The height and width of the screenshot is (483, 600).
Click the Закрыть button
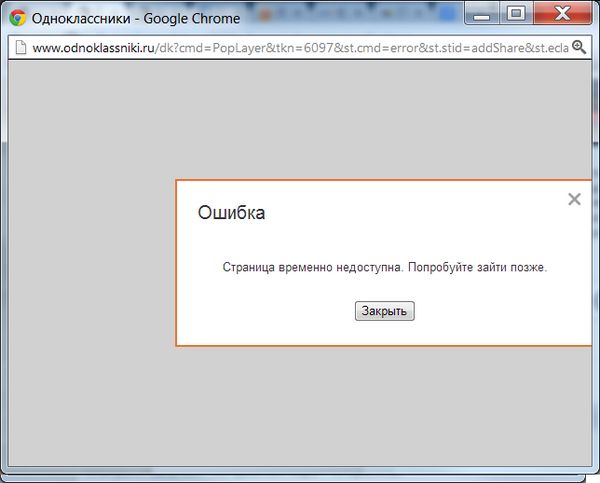[385, 311]
